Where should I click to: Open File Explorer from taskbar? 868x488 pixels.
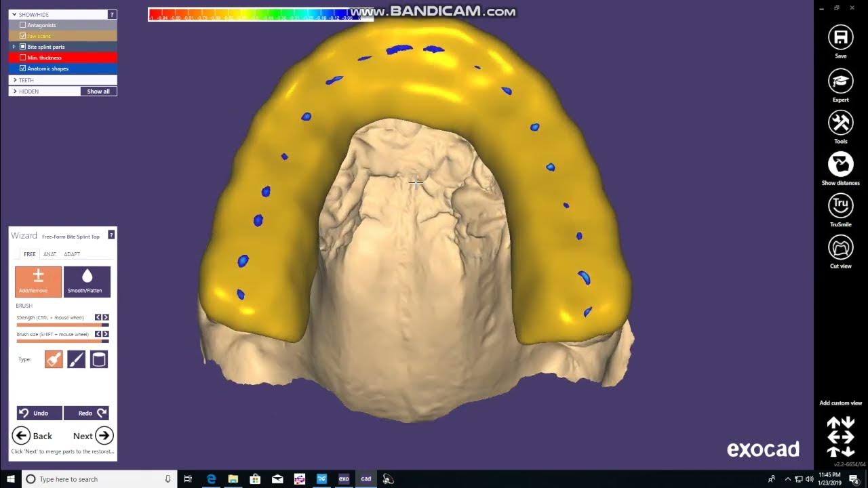pos(233,479)
